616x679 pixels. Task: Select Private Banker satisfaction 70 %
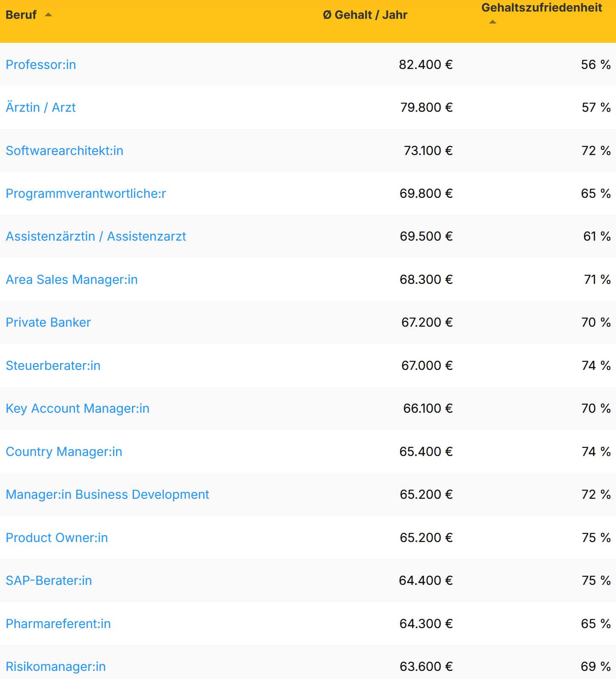coord(596,322)
